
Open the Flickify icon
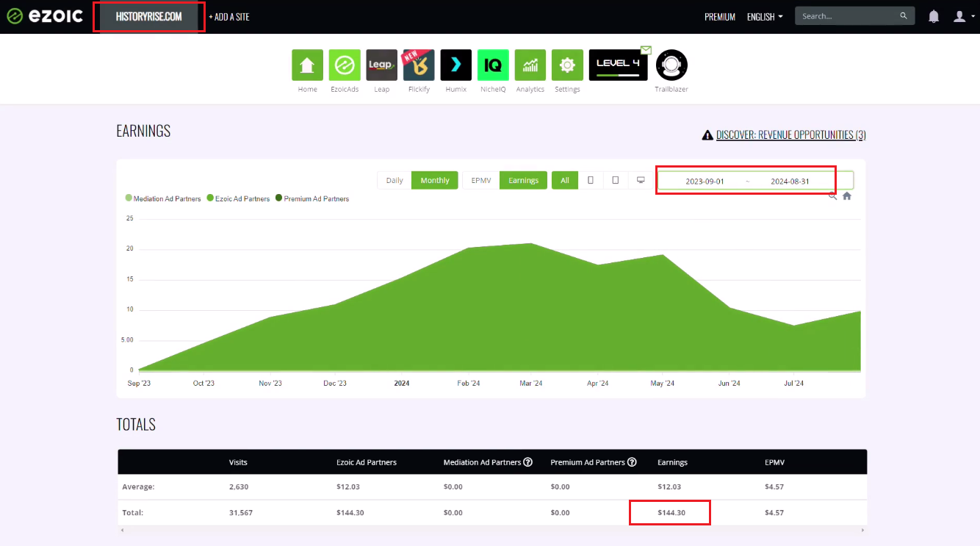pyautogui.click(x=419, y=65)
